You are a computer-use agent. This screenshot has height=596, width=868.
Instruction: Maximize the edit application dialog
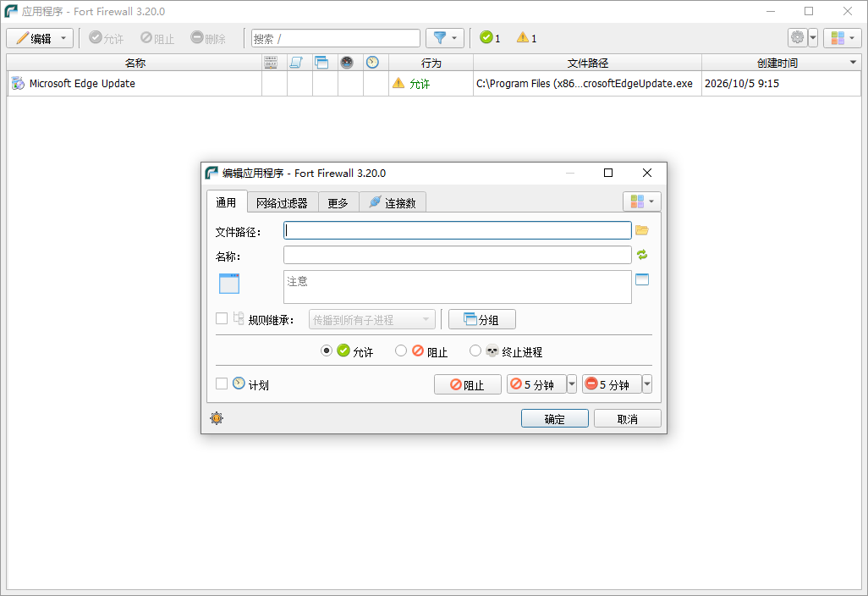607,173
